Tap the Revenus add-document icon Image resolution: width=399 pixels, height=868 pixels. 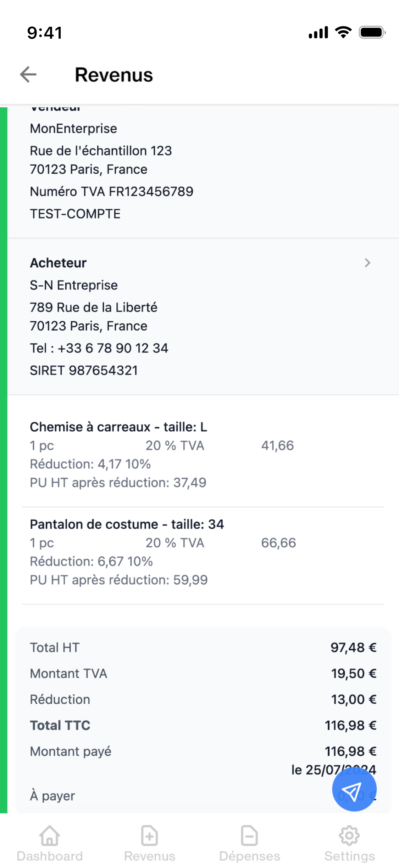coord(149,835)
